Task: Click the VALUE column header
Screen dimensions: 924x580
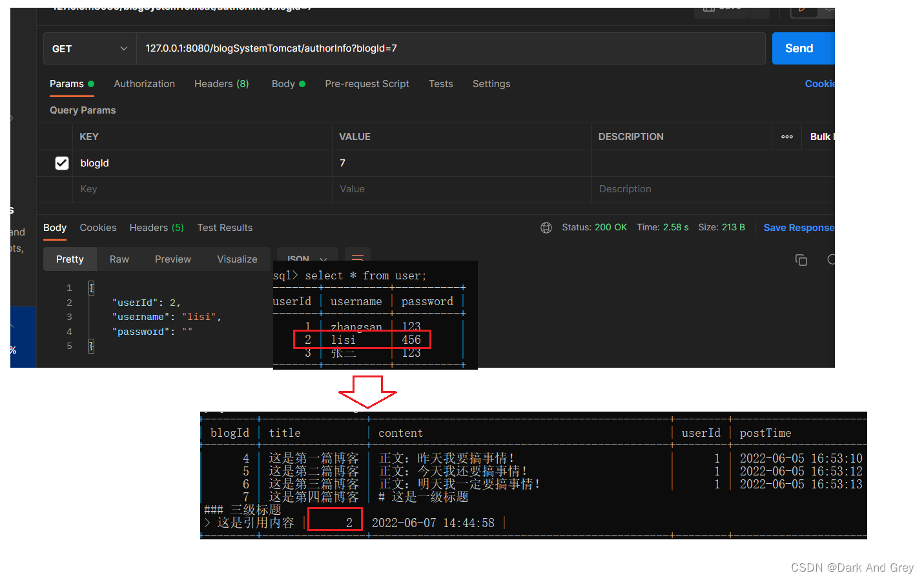Action: click(x=355, y=137)
